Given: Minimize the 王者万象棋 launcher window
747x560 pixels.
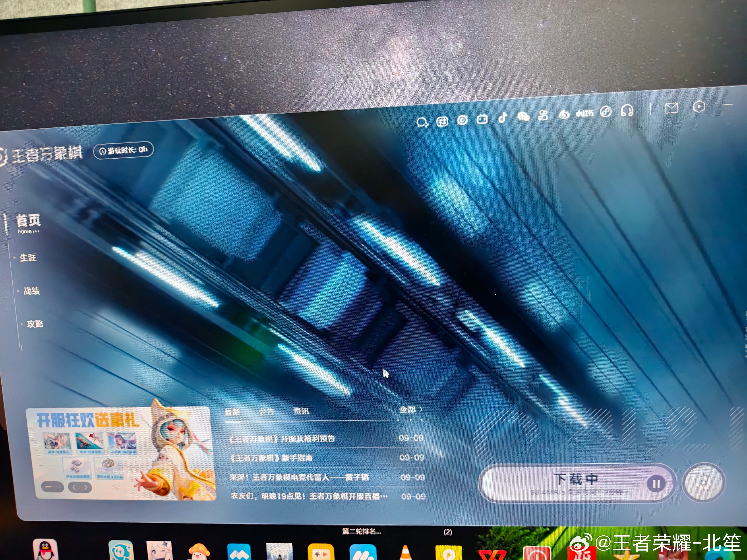Looking at the screenshot, I should click(x=727, y=105).
